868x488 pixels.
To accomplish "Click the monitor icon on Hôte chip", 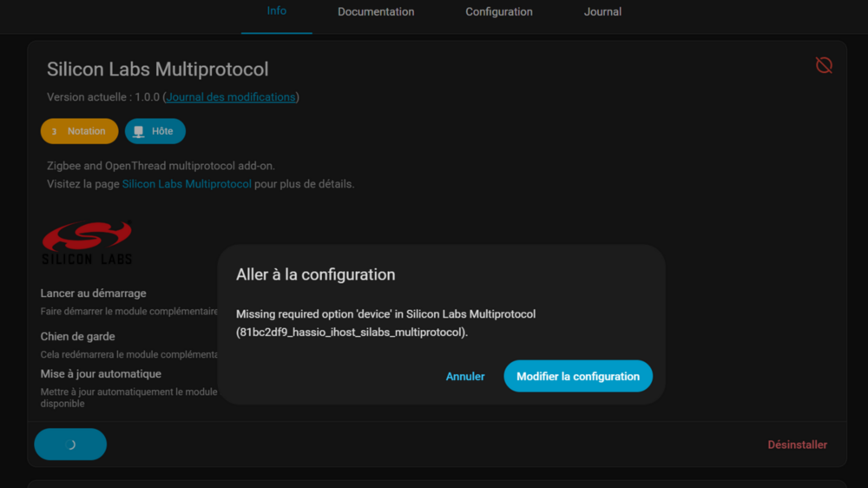I will 139,131.
